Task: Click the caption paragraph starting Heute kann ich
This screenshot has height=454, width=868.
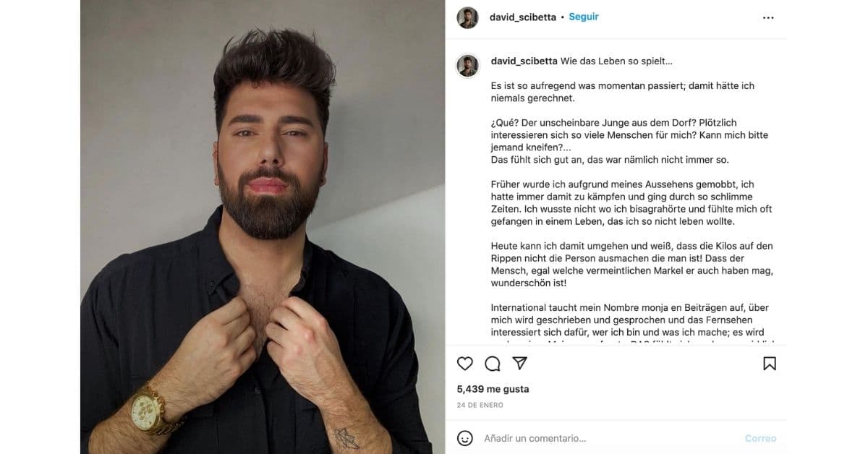Action: 632,265
